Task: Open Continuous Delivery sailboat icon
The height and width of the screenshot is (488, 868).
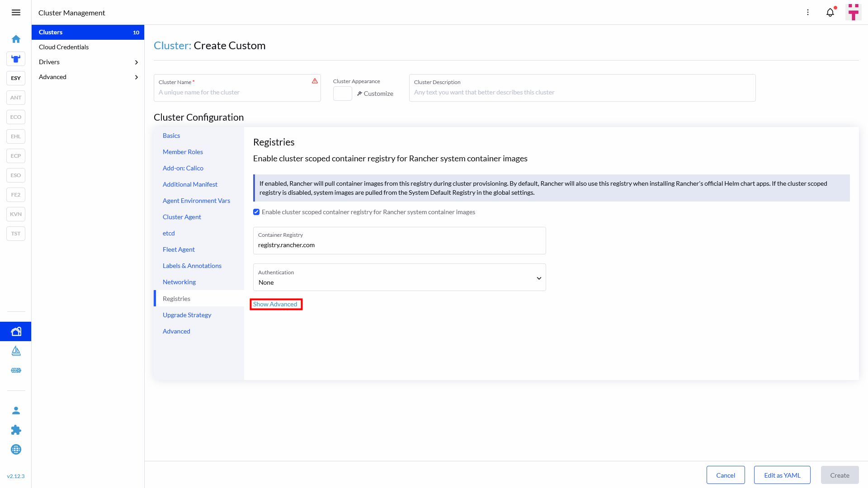Action: 16,351
